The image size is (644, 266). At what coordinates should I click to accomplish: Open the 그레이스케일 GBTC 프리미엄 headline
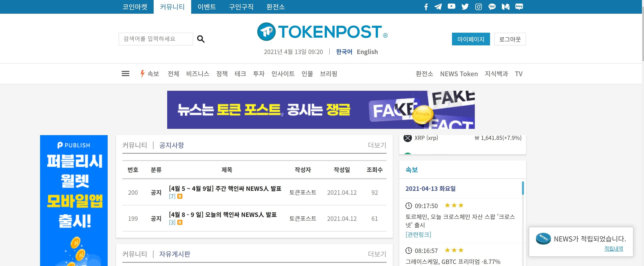tap(453, 262)
